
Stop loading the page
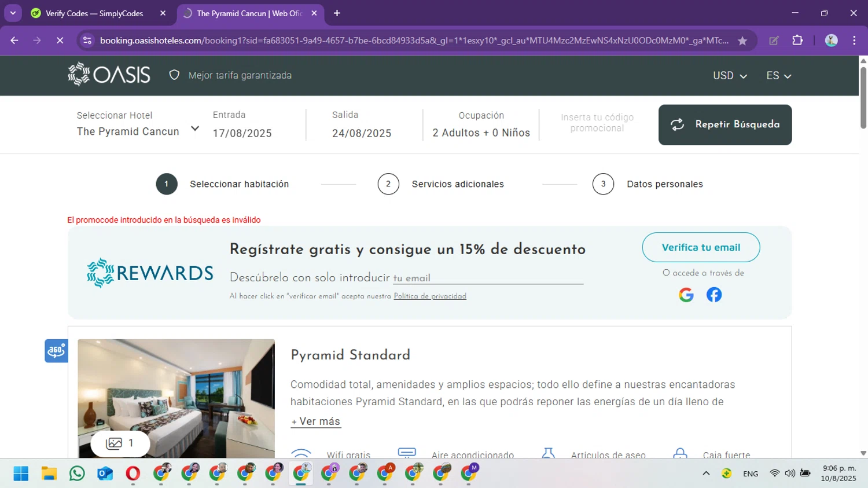click(x=60, y=41)
